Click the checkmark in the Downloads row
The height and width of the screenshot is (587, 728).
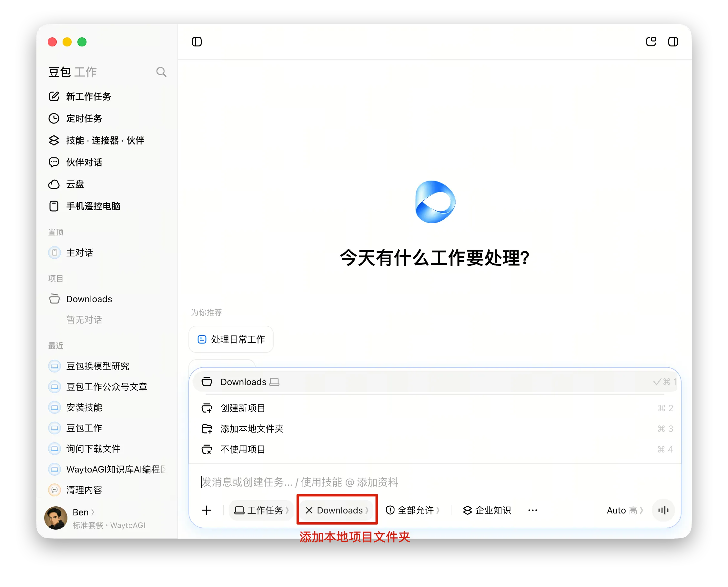[x=657, y=382]
